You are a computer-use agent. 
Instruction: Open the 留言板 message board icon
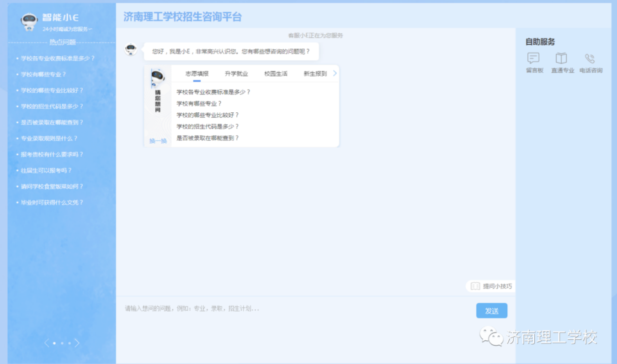coord(533,58)
